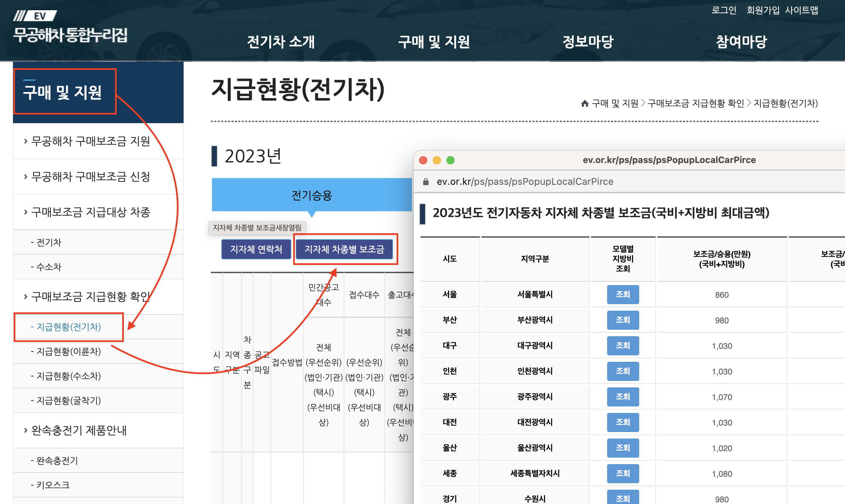Close the popup with the red button
Screen dimensions: 845x504
(x=423, y=160)
